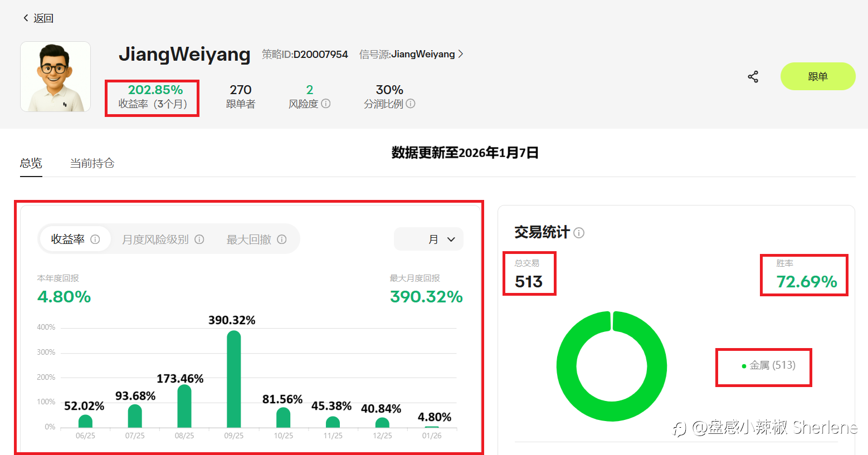Image resolution: width=868 pixels, height=455 pixels.
Task: Click the green donut chart ring
Action: (x=567, y=366)
